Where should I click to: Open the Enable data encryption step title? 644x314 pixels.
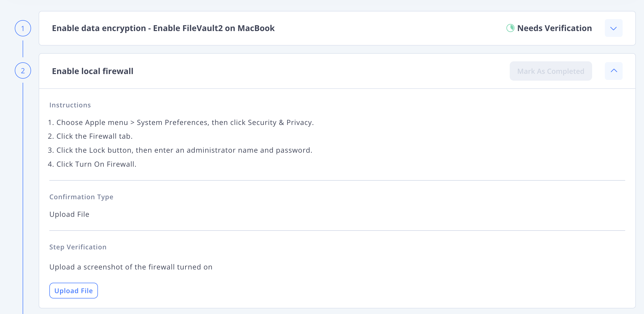163,28
